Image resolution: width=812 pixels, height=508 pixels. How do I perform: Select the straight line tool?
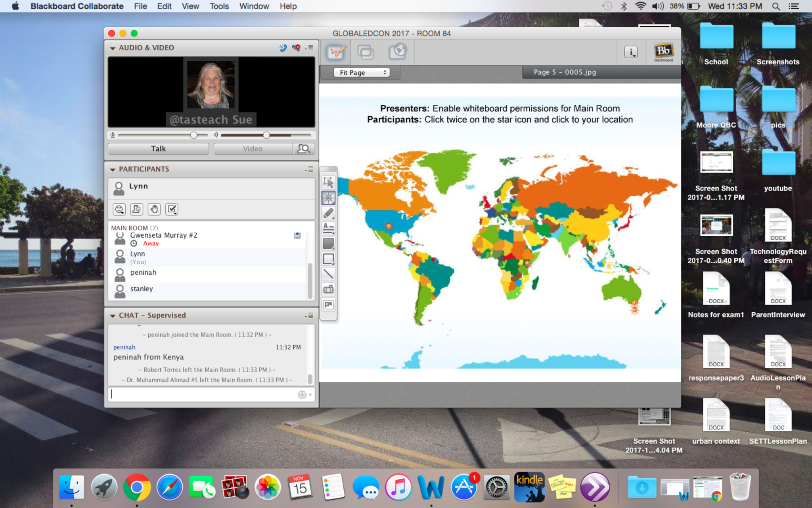328,274
